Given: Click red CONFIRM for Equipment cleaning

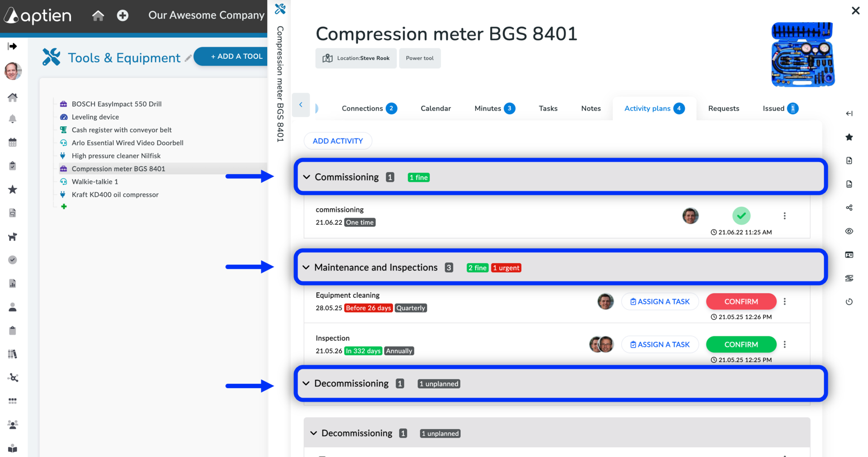Looking at the screenshot, I should pyautogui.click(x=741, y=301).
